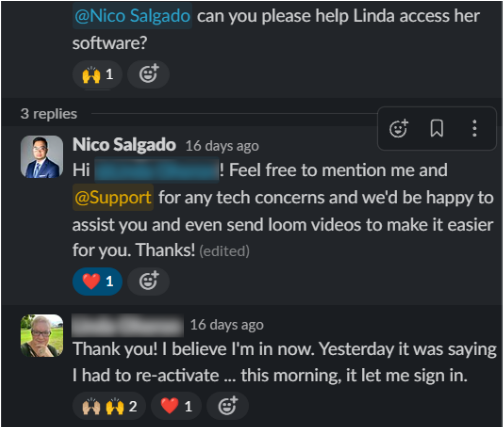Toggle the raised hands reaction on top message
The height and width of the screenshot is (427, 504).
coord(97,74)
